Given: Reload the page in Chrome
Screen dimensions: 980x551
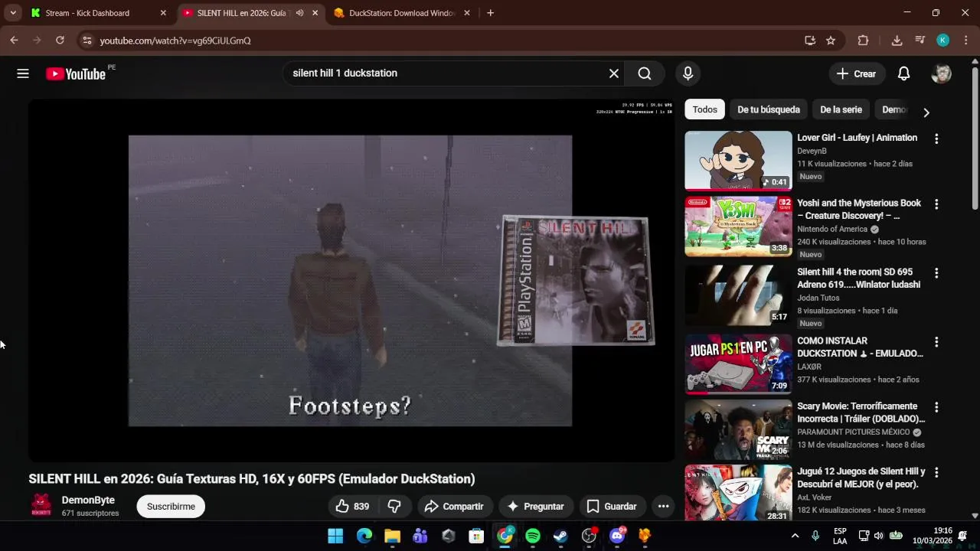Looking at the screenshot, I should tap(60, 40).
